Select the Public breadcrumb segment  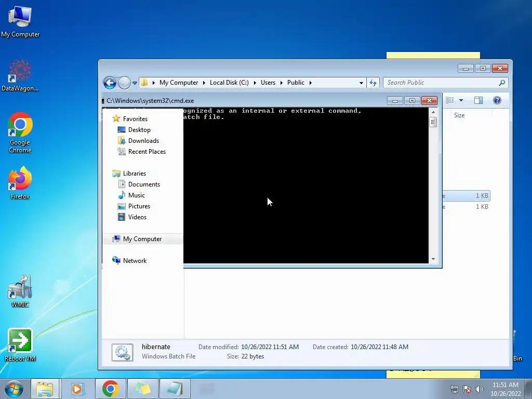tap(296, 83)
